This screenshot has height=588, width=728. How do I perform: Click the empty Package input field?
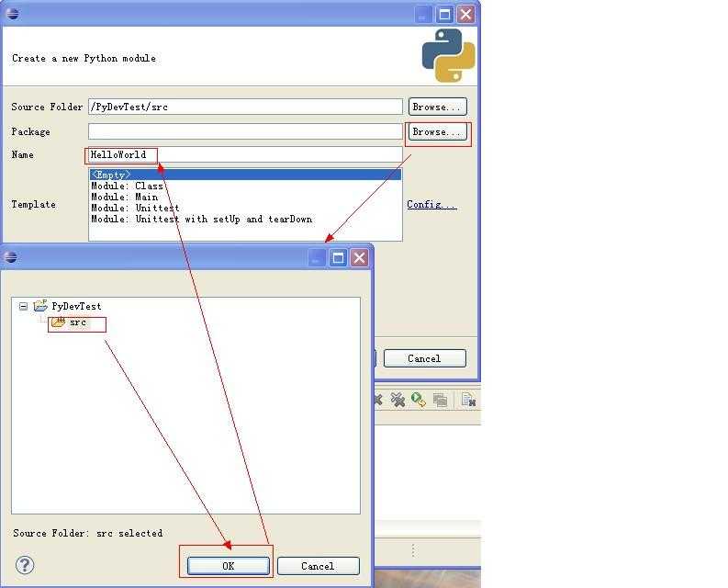pyautogui.click(x=245, y=131)
